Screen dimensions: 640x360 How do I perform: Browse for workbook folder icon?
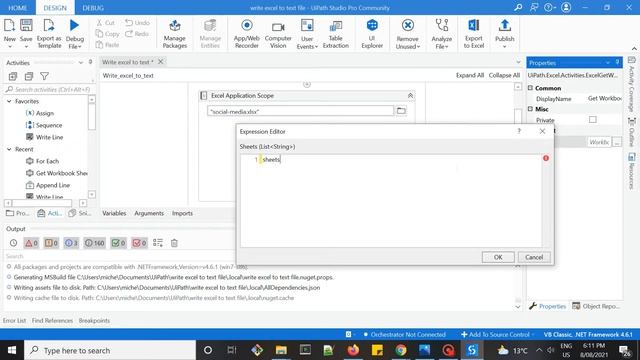401,111
